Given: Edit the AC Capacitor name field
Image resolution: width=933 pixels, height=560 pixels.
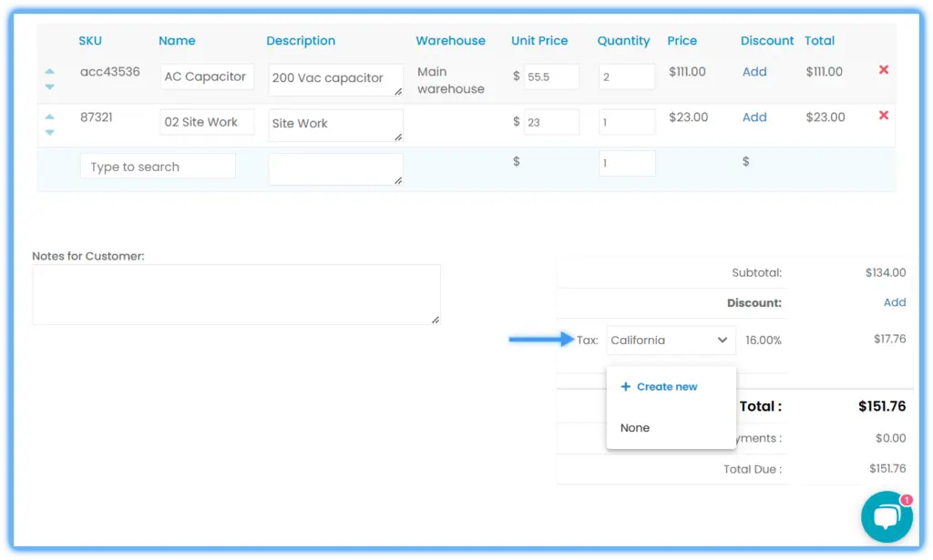Looking at the screenshot, I should point(207,76).
